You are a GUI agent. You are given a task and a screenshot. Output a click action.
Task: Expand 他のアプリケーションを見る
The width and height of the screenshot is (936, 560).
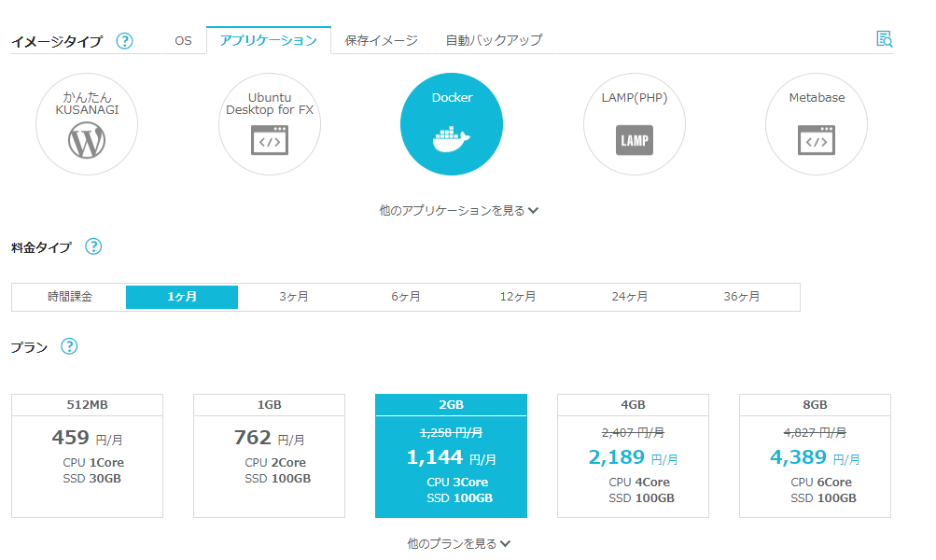point(458,211)
